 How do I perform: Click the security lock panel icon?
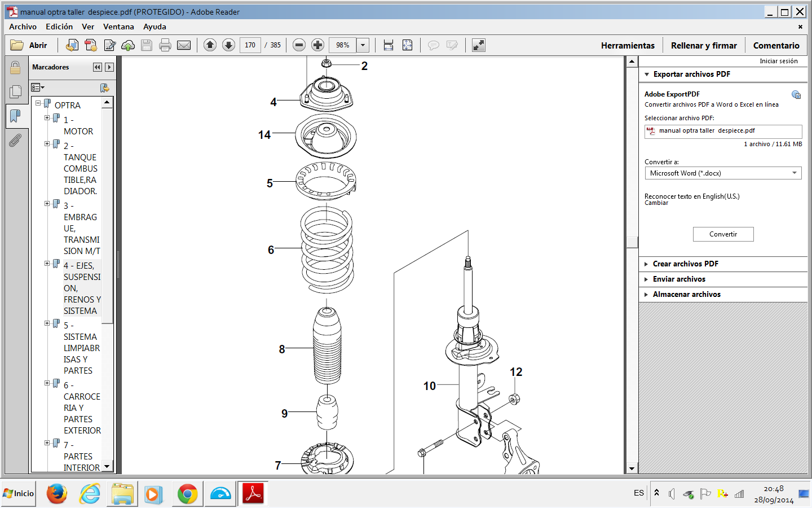point(15,68)
